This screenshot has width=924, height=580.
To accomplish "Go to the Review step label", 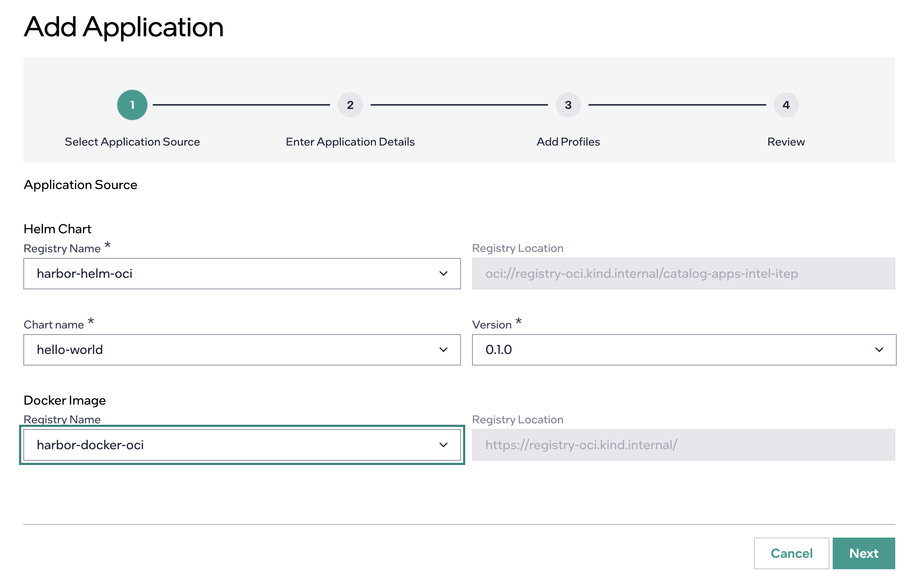I will (x=786, y=142).
